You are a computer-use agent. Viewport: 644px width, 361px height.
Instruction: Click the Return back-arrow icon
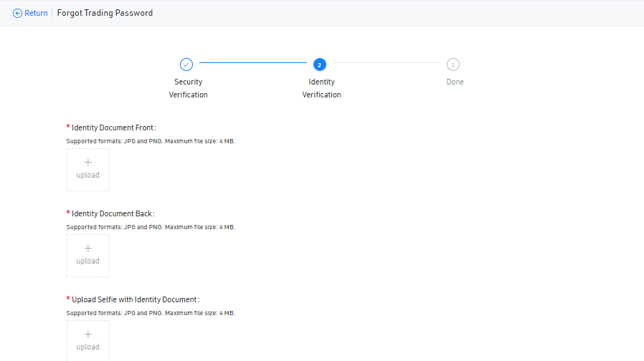18,13
